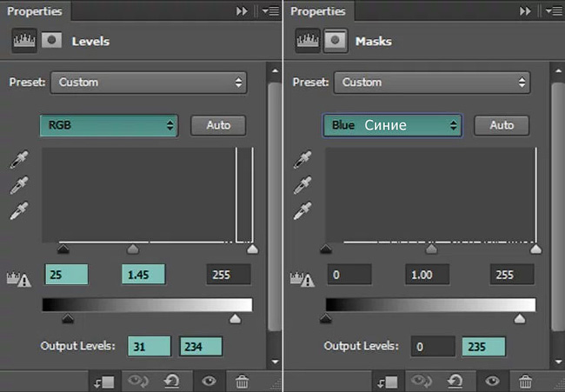The height and width of the screenshot is (392, 565).
Task: Toggle layer visibility eye in left panel
Action: 209,381
